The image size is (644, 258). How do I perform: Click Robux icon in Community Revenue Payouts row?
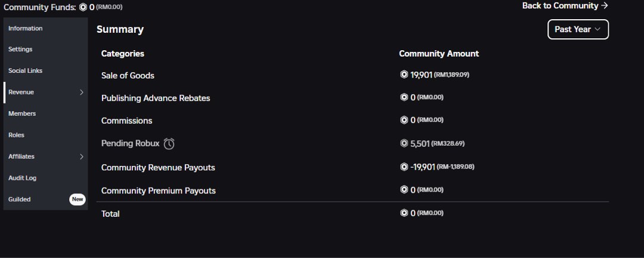pyautogui.click(x=404, y=167)
